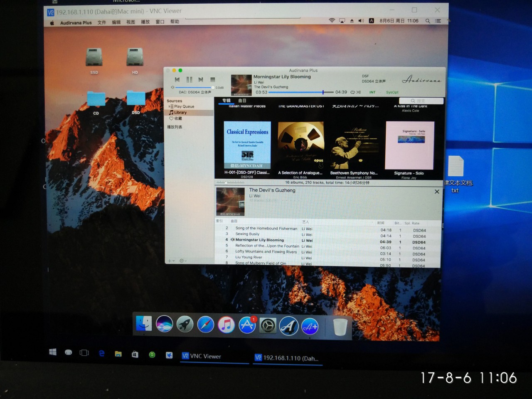Switch to the 曲目 tracks tab
This screenshot has height=399, width=532.
[x=242, y=101]
